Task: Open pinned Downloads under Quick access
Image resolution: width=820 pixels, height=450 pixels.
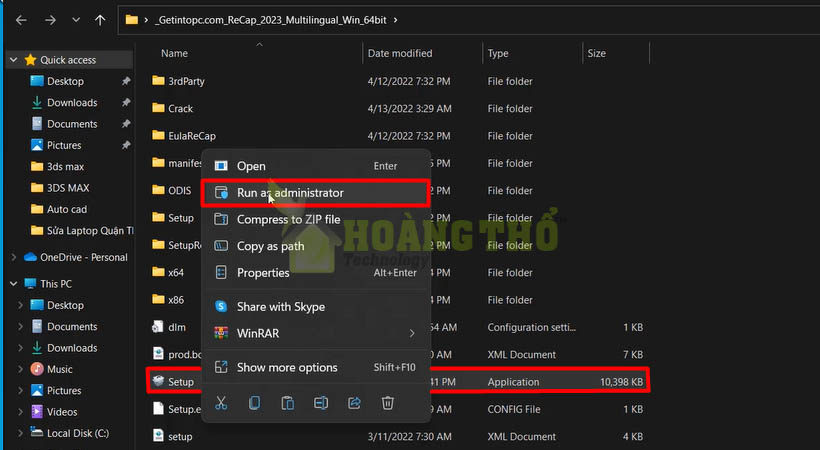Action: click(72, 103)
